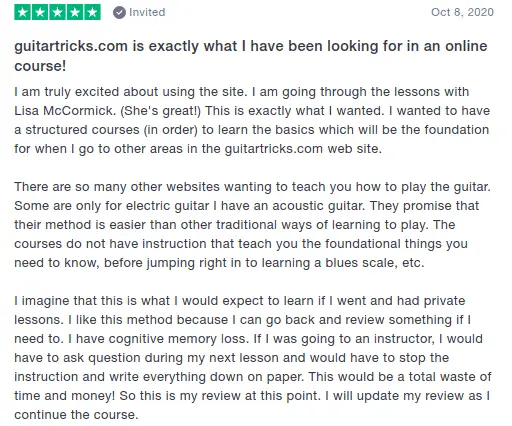Click the paragraph starting There are so many
The height and width of the screenshot is (426, 512).
tap(252, 225)
